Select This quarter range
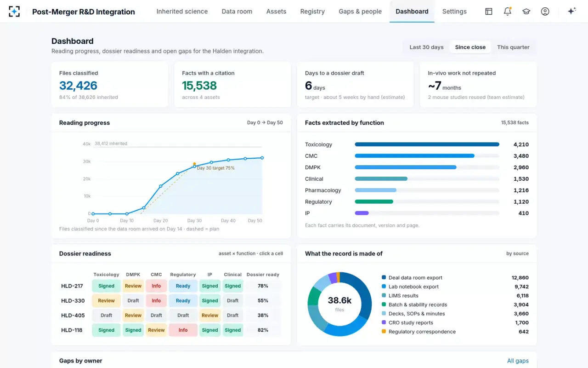Viewport: 588px width, 368px height. 513,47
